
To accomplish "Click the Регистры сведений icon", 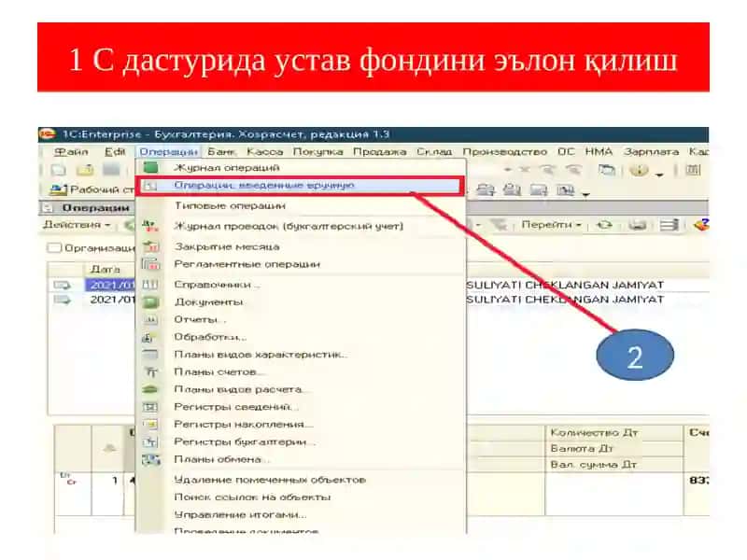I will click(150, 407).
